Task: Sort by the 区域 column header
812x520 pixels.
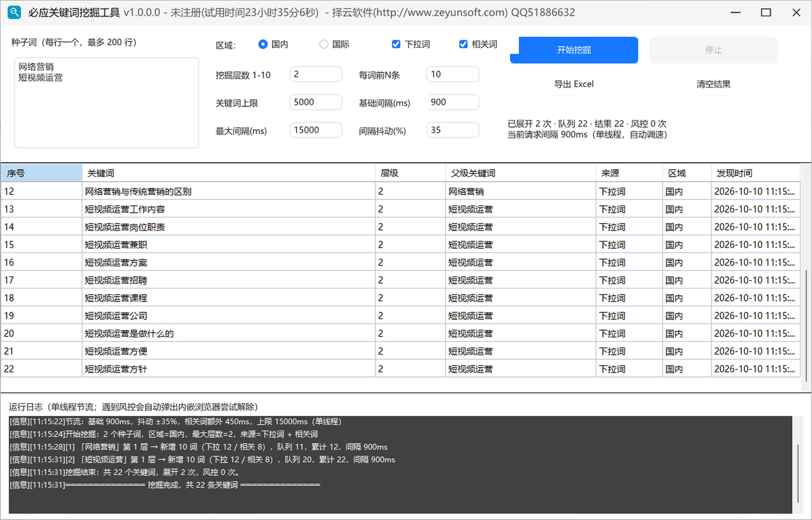Action: (687, 173)
